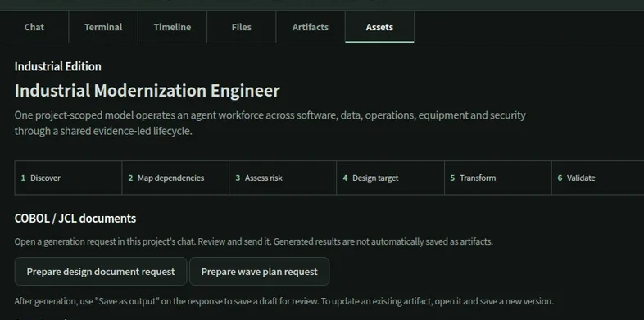Select step 5 Transform

tap(498, 178)
